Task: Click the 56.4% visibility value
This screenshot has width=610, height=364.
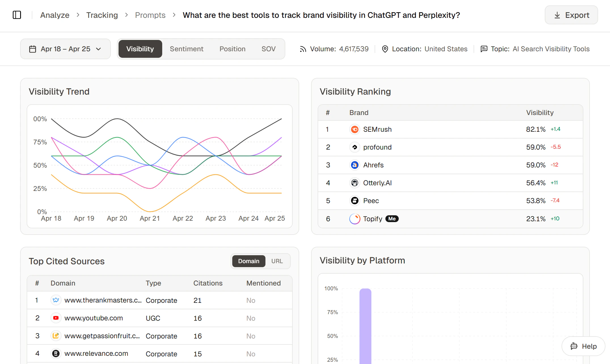Action: pyautogui.click(x=536, y=183)
